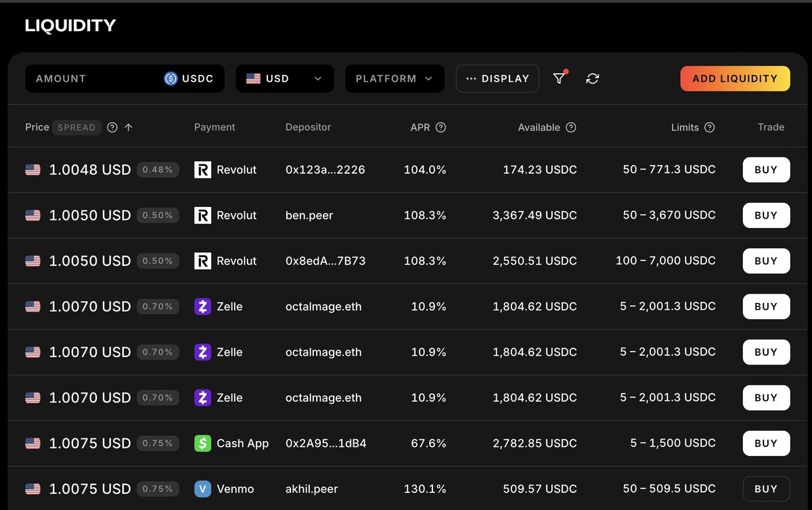Click the Revolut icon in ben.peer row
The height and width of the screenshot is (510, 812).
tap(202, 215)
